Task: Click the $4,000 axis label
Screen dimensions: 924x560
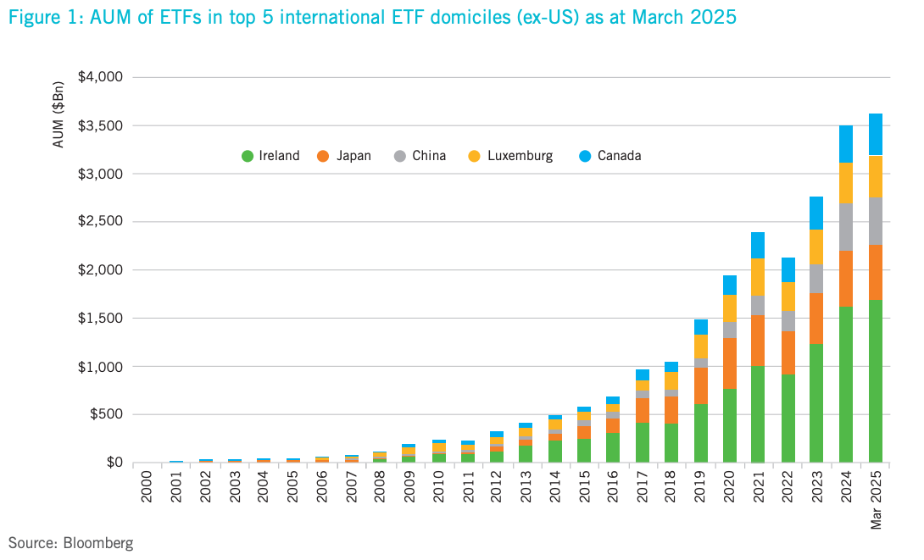Action: (100, 77)
